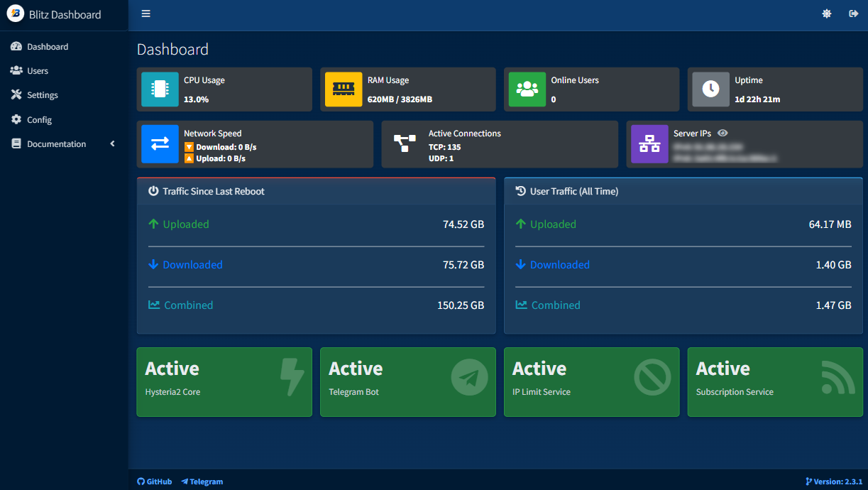Screen dimensions: 868x490
Task: Click the Subscription Service Active card
Action: point(775,382)
